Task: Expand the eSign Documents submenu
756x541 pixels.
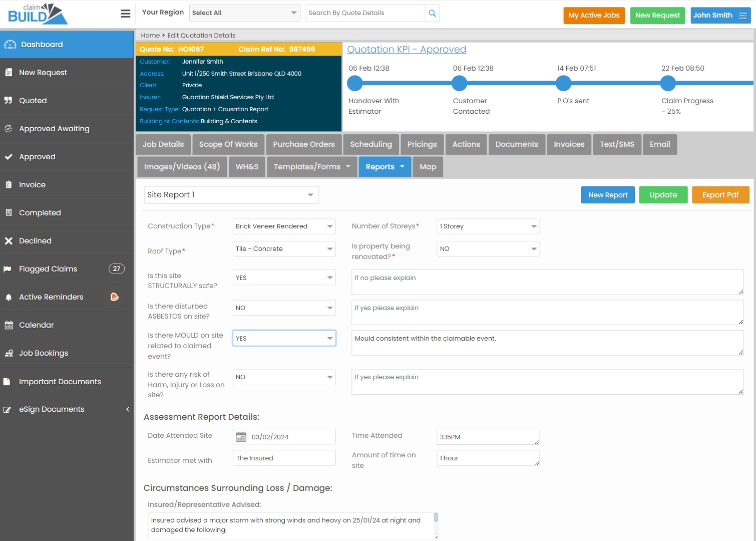Action: 127,409
